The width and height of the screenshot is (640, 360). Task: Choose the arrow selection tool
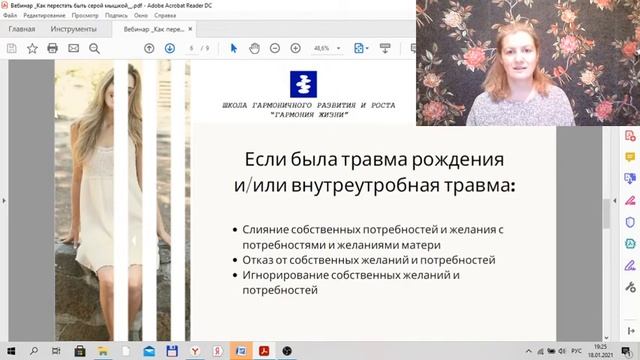[233, 48]
